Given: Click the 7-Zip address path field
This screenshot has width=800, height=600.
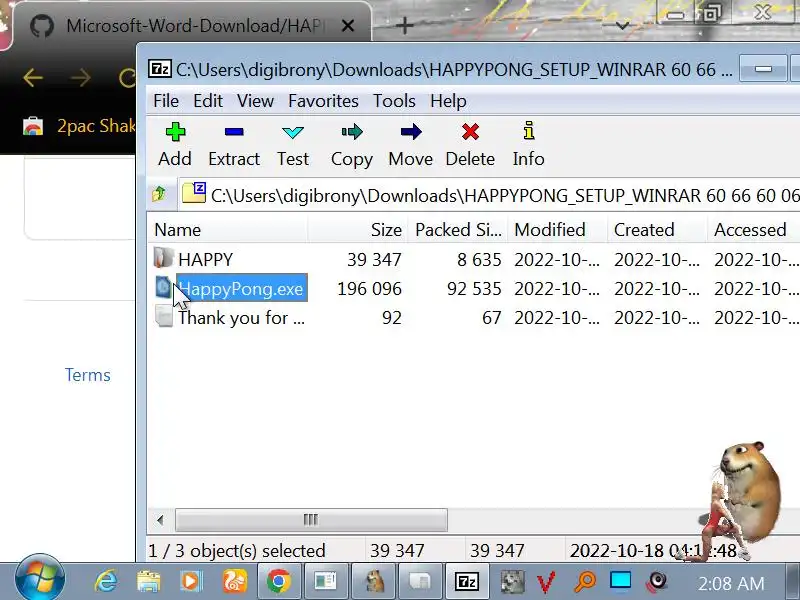Looking at the screenshot, I should point(489,195).
